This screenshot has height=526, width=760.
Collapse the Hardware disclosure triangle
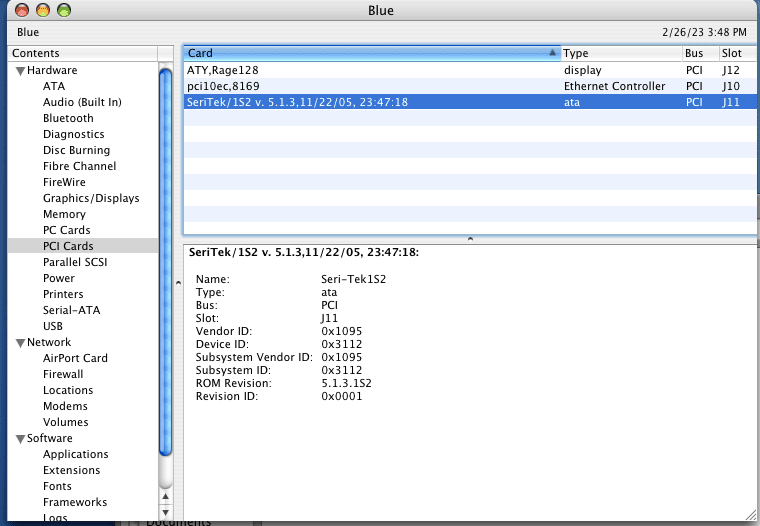(19, 71)
